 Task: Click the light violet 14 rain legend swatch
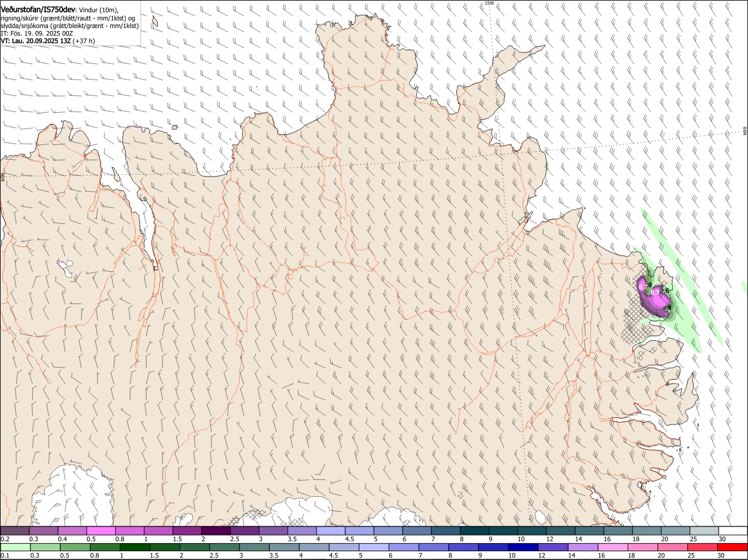583,547
